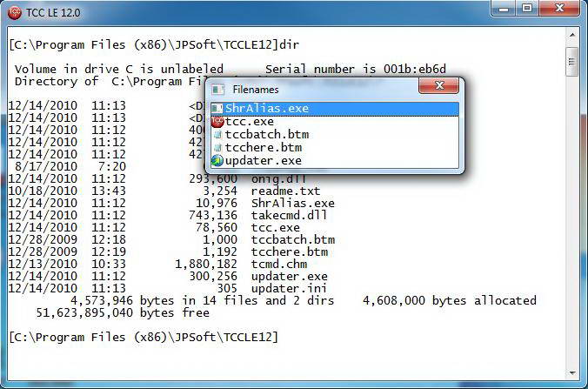Click the TCC LE 12.0 window title text
This screenshot has width=588, height=389.
(x=53, y=13)
